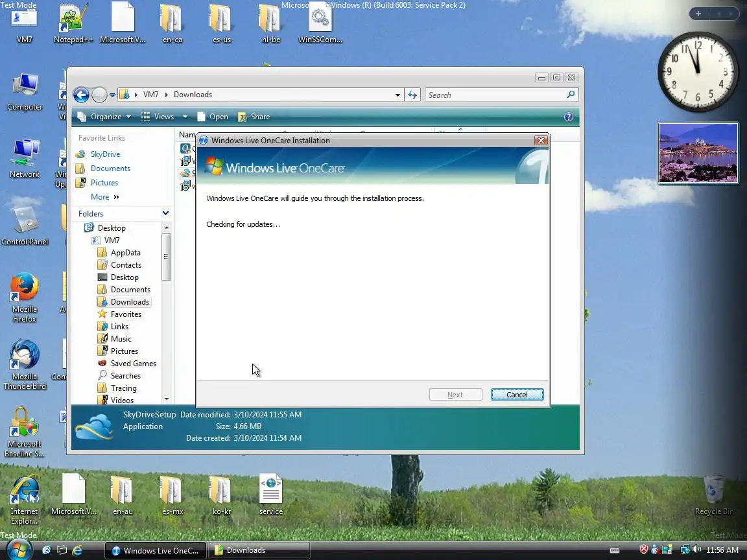Click the volume speaker tray icon
747x560 pixels.
tap(696, 550)
